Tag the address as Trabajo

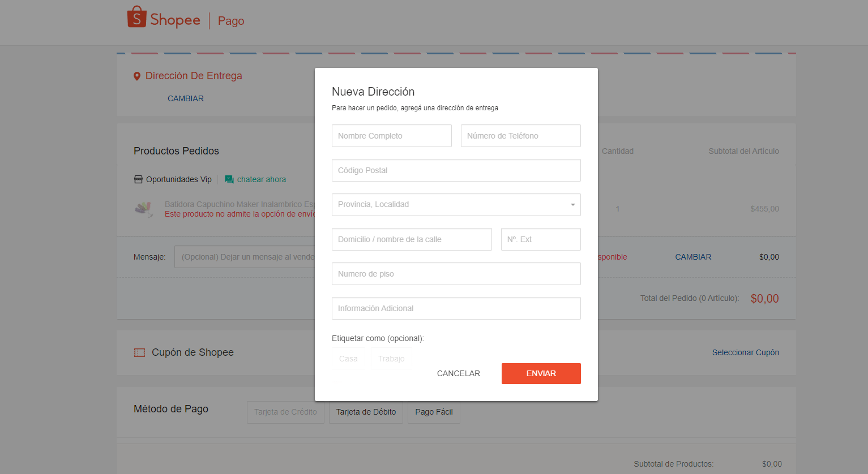click(391, 358)
